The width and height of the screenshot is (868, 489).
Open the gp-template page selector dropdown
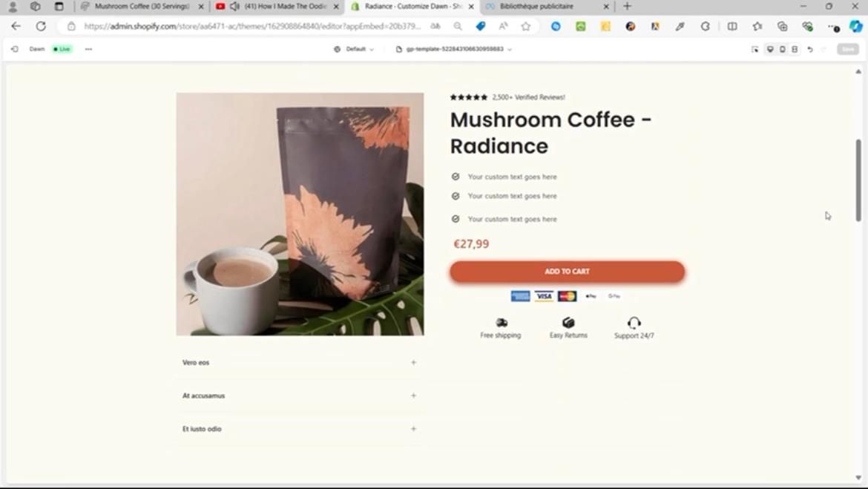tap(453, 49)
